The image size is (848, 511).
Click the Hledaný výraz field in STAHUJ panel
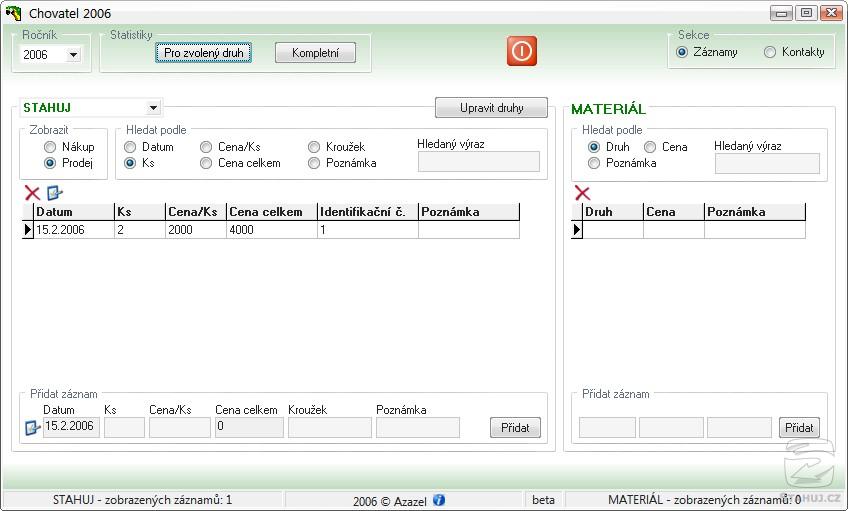pyautogui.click(x=478, y=162)
